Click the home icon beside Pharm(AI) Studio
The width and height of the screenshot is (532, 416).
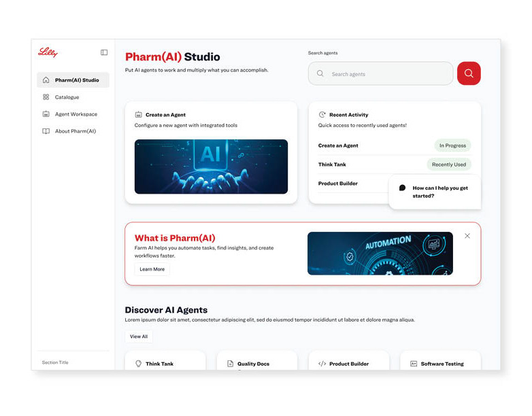46,80
